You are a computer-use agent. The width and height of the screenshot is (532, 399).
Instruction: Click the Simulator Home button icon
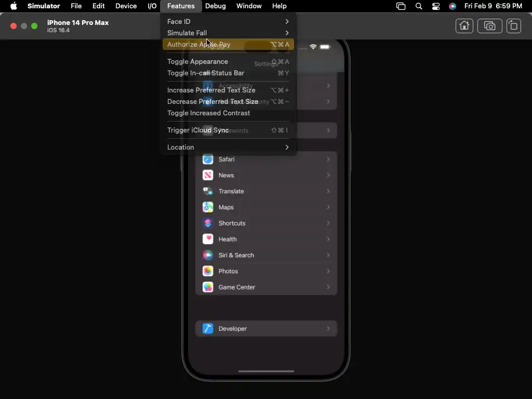pyautogui.click(x=464, y=26)
